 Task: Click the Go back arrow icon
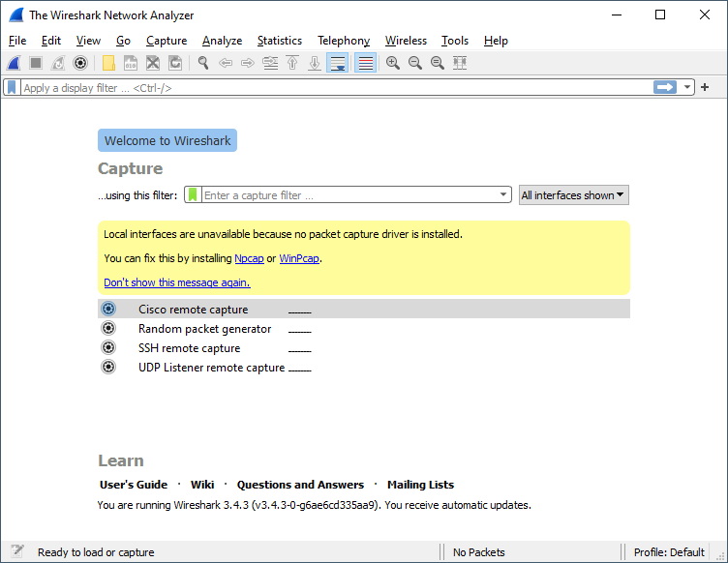coord(226,63)
